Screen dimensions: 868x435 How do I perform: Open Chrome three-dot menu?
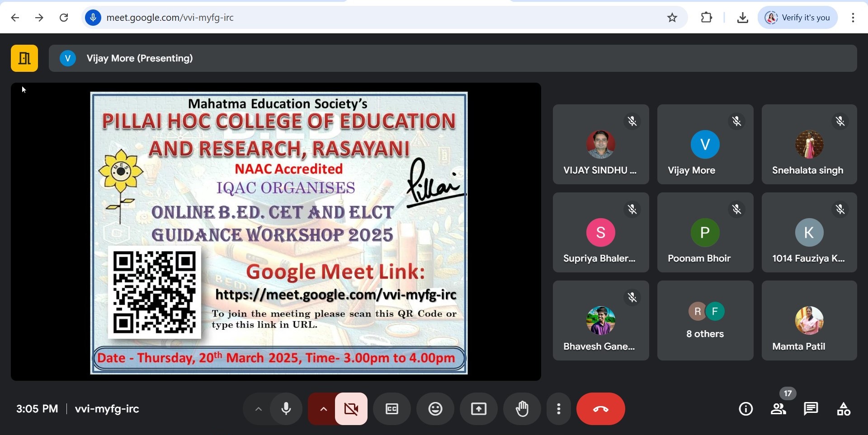(853, 18)
